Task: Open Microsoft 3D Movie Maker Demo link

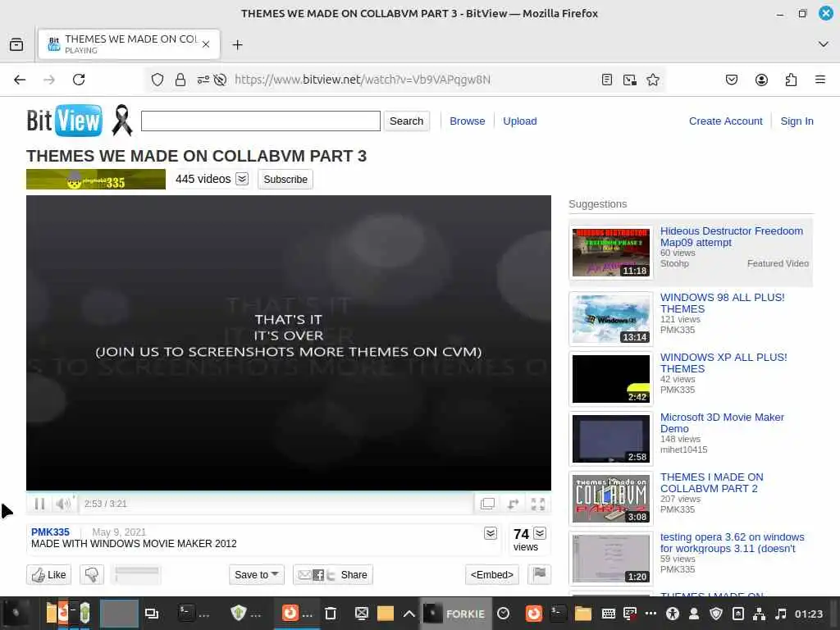Action: pos(722,422)
